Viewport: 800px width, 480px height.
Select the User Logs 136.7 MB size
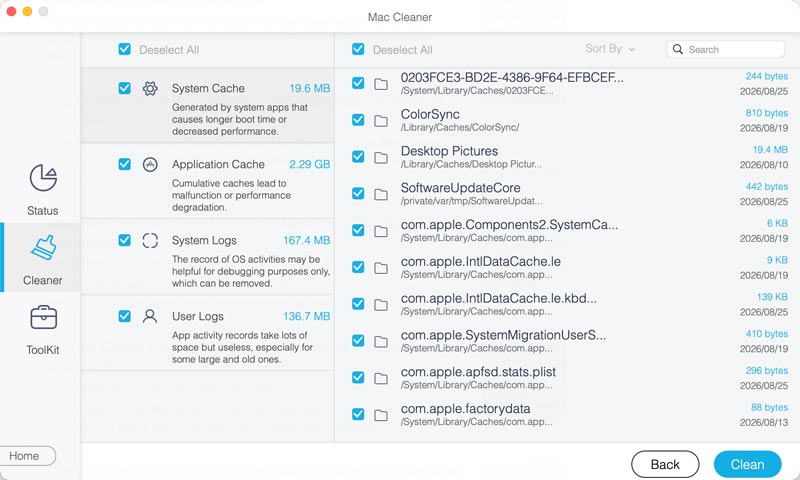307,316
